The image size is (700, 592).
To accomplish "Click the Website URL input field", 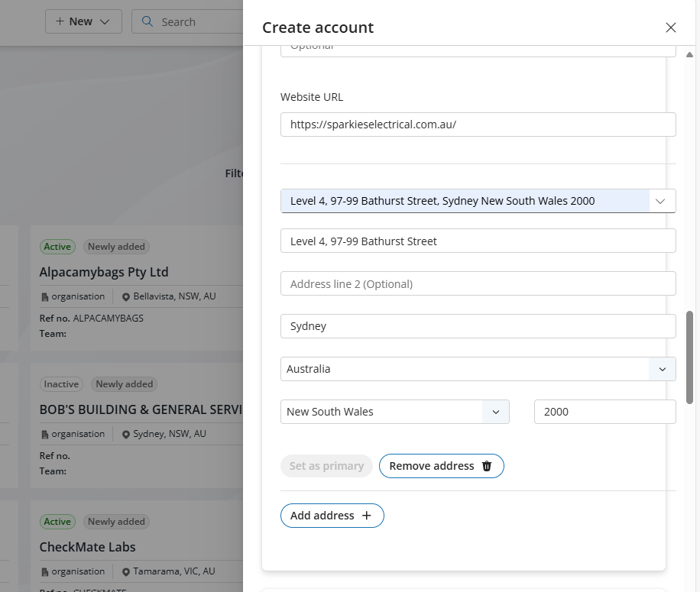I will pyautogui.click(x=478, y=125).
